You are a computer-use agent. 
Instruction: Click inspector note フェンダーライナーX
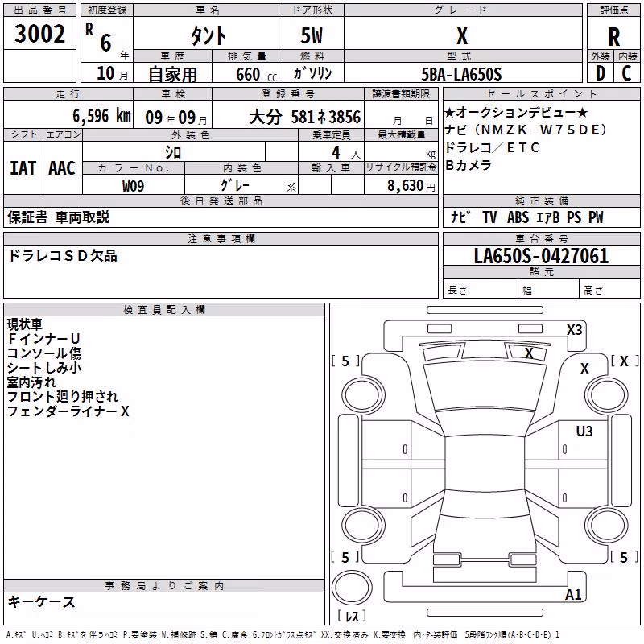coord(68,411)
